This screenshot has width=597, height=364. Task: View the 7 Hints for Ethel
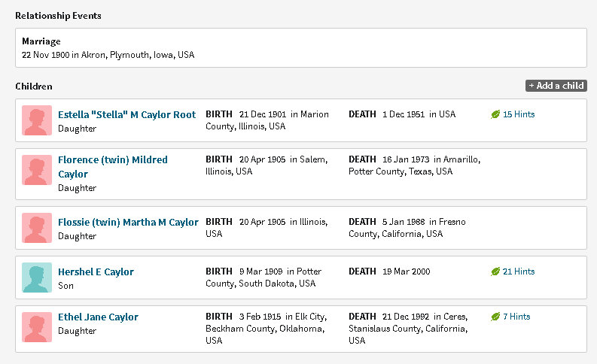pos(516,317)
